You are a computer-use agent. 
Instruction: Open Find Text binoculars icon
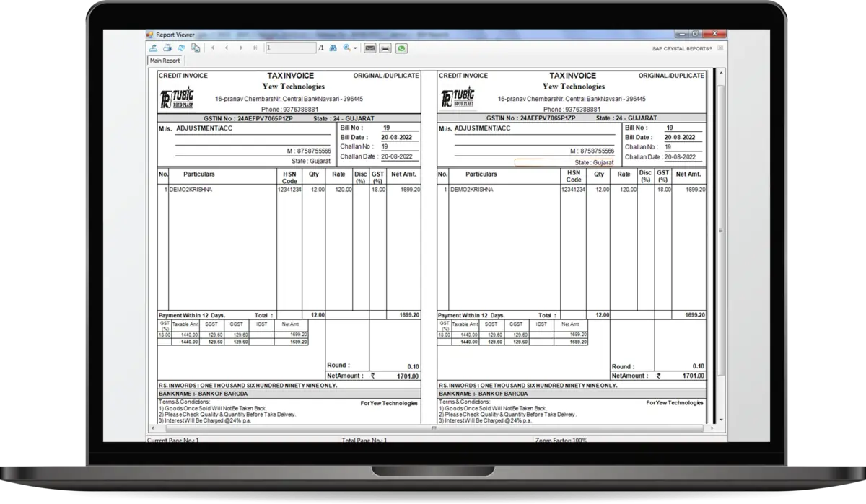point(333,48)
